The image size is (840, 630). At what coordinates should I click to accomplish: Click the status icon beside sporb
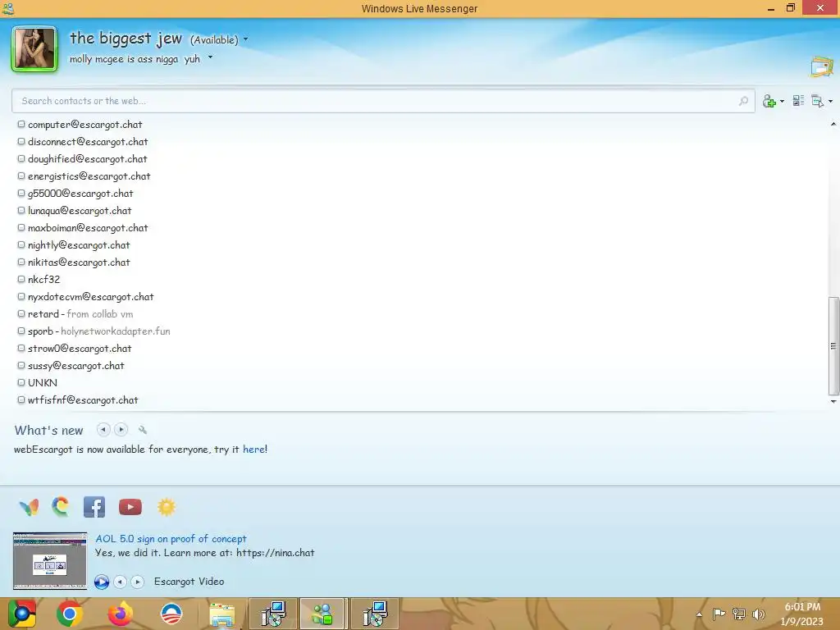click(x=21, y=331)
